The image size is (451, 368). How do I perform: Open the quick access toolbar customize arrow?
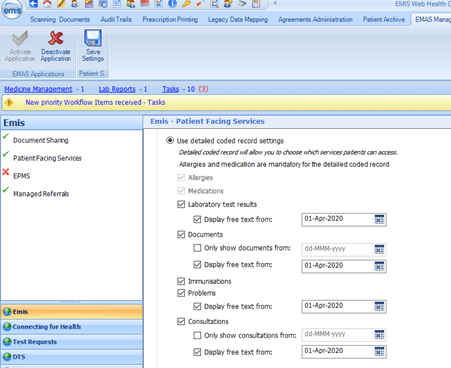coord(275,3)
